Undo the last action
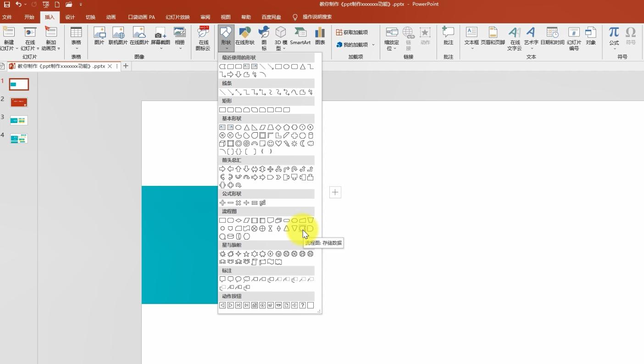Viewport: 644px width, 364px height. tap(18, 5)
